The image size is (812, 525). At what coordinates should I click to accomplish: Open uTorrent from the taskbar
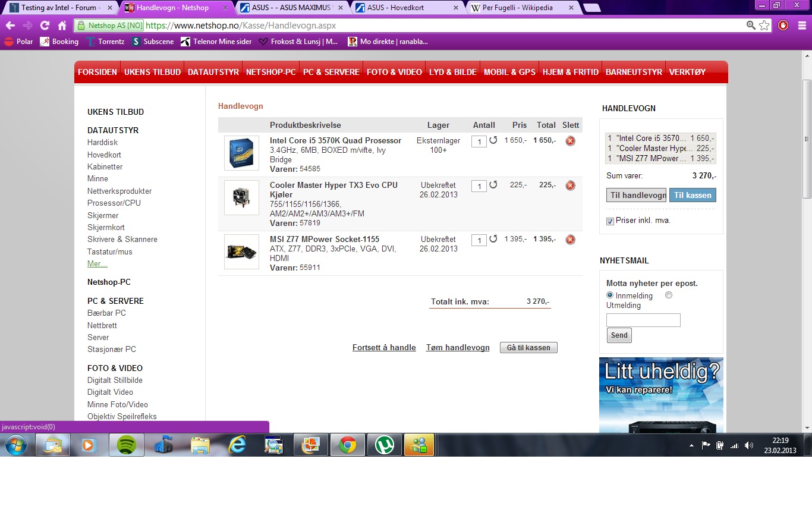pos(385,445)
